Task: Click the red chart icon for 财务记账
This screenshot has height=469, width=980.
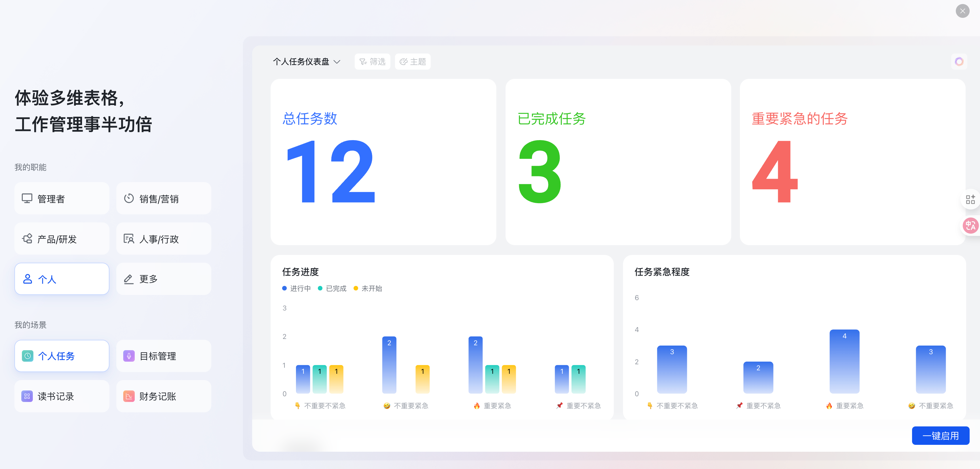Action: (x=129, y=396)
